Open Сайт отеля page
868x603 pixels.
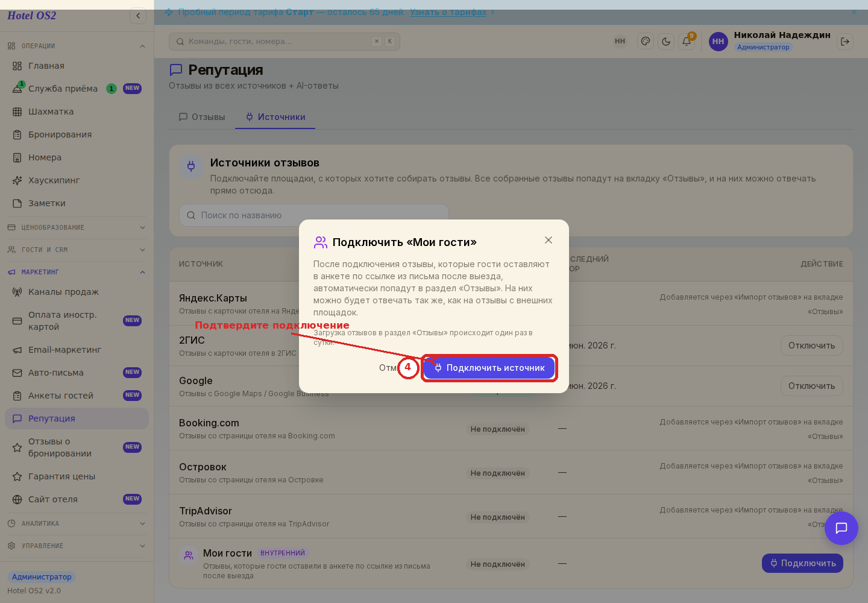(x=77, y=499)
